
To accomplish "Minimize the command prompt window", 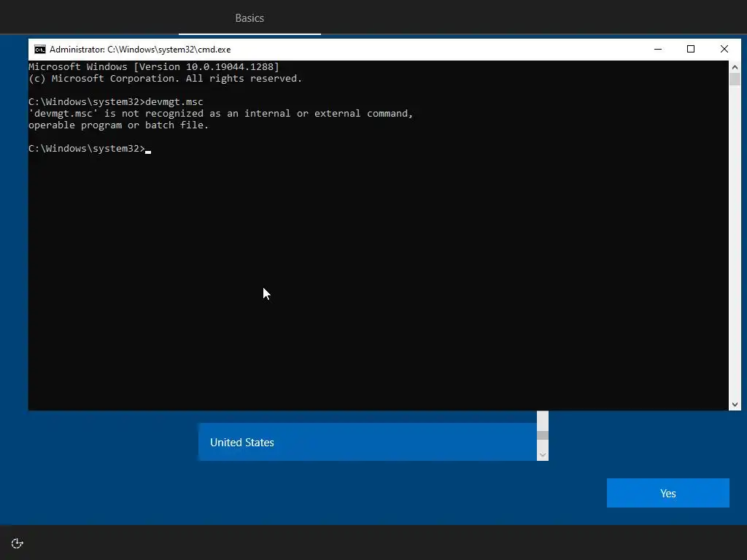I will [x=658, y=49].
